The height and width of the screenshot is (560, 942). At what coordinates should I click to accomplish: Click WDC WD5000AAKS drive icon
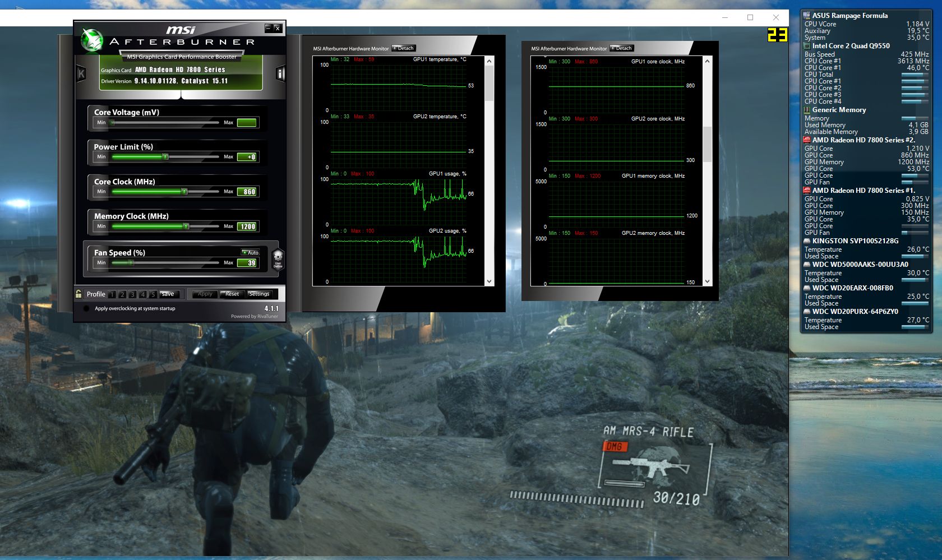(807, 265)
